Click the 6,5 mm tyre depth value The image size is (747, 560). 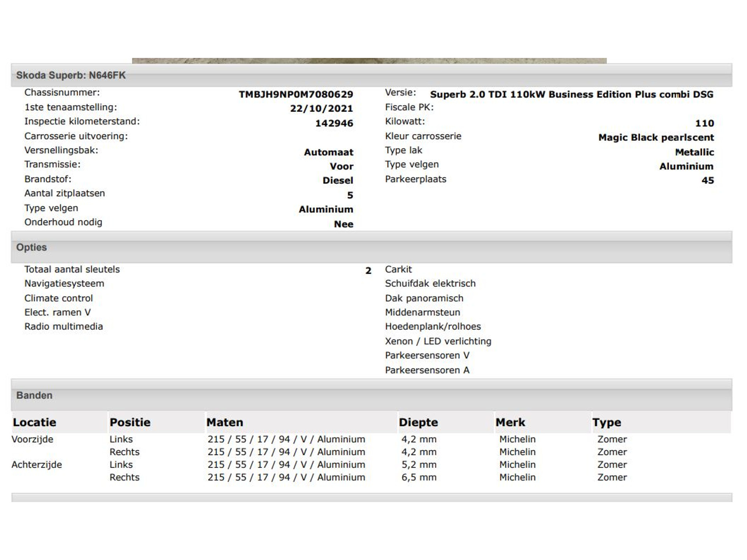(419, 477)
